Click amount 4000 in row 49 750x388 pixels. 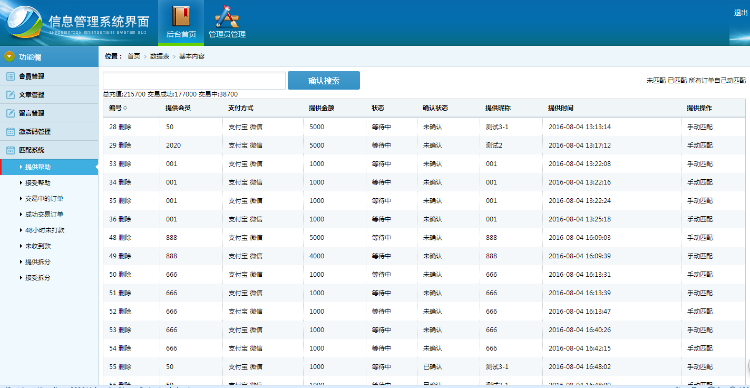click(317, 256)
